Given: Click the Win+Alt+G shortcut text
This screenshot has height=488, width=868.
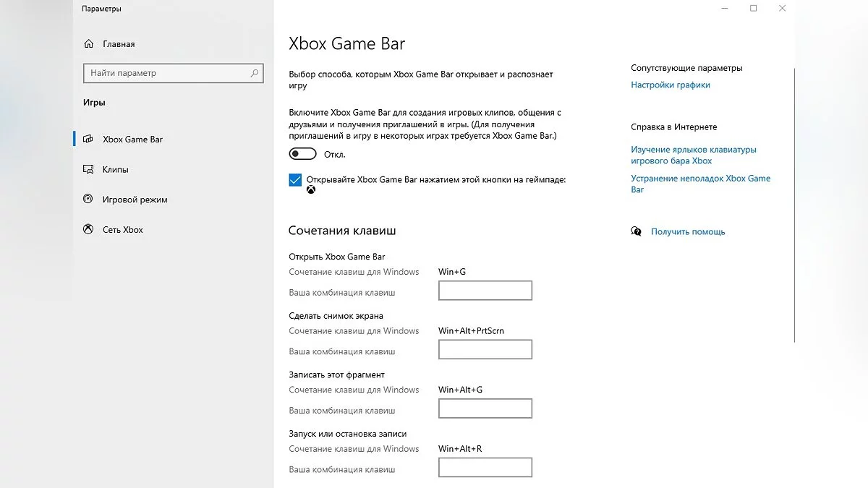Looking at the screenshot, I should (461, 390).
